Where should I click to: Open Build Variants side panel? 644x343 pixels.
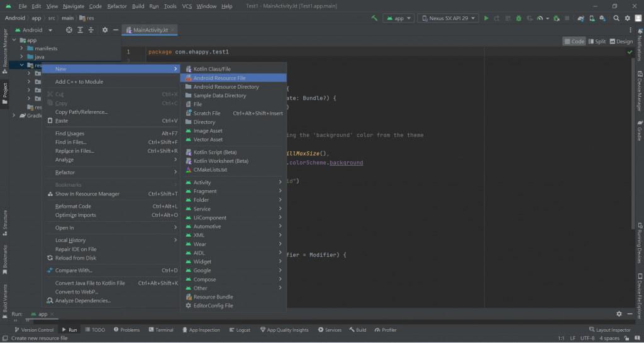click(x=5, y=301)
